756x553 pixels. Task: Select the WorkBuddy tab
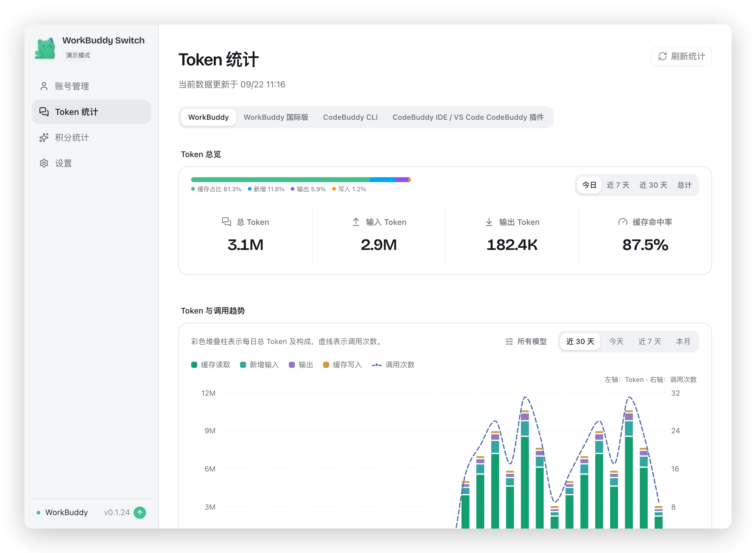tap(209, 117)
